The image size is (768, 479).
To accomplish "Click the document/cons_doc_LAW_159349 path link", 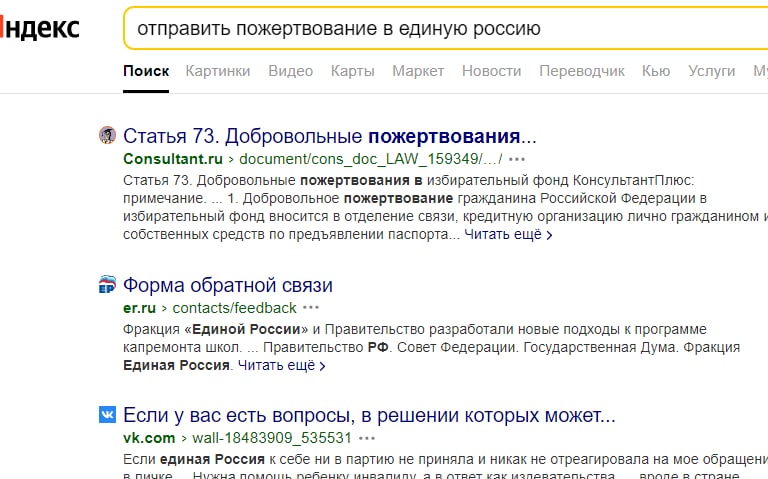I will 371,159.
